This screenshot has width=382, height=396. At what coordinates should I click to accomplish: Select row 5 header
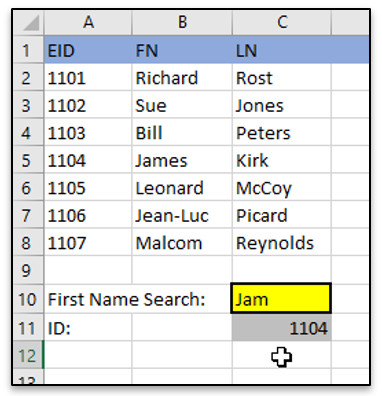[x=28, y=160]
